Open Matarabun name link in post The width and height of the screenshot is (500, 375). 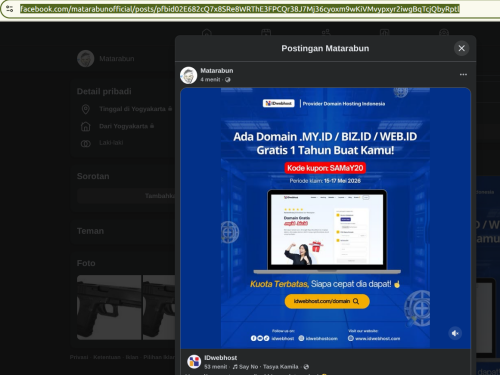coord(217,71)
